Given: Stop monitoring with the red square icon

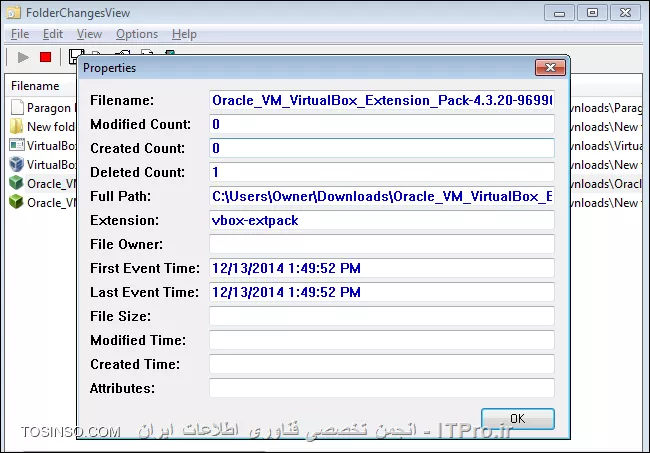Looking at the screenshot, I should (45, 57).
